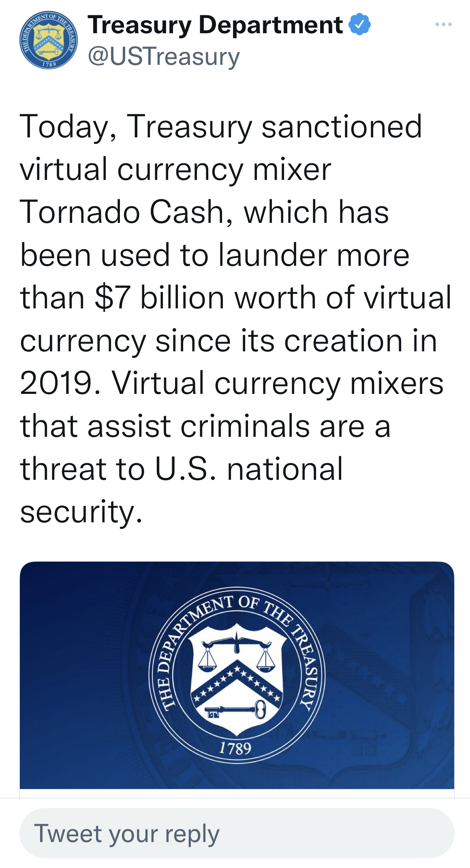The width and height of the screenshot is (470, 868).
Task: Click the 1789 year on the large seal
Action: click(235, 748)
